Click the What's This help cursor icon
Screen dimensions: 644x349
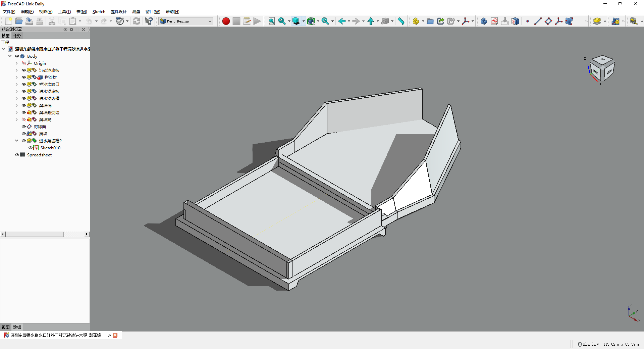point(149,21)
